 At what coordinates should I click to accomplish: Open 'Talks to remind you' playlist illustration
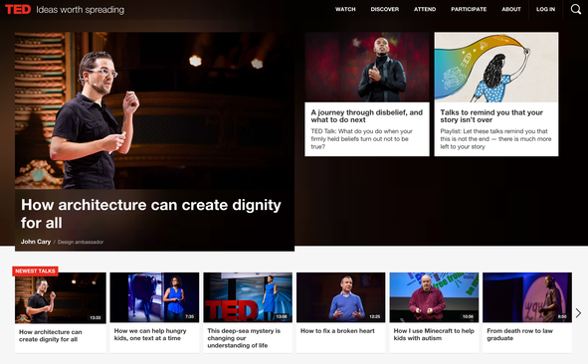496,67
